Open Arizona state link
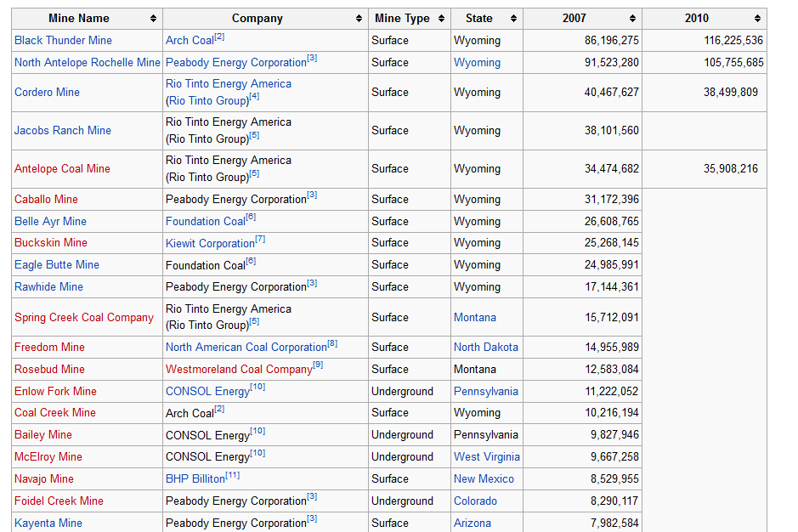Screen dimensions: 798x532 coord(473,524)
